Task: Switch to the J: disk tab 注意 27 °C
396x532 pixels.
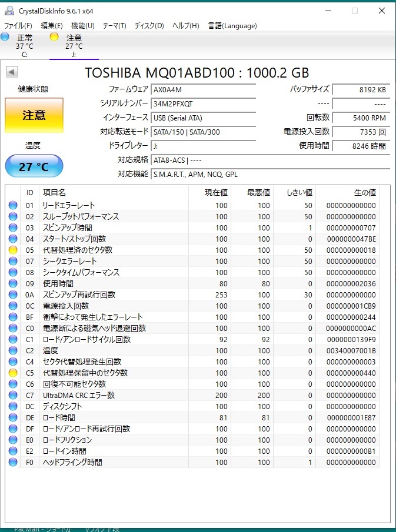Action: pyautogui.click(x=74, y=46)
